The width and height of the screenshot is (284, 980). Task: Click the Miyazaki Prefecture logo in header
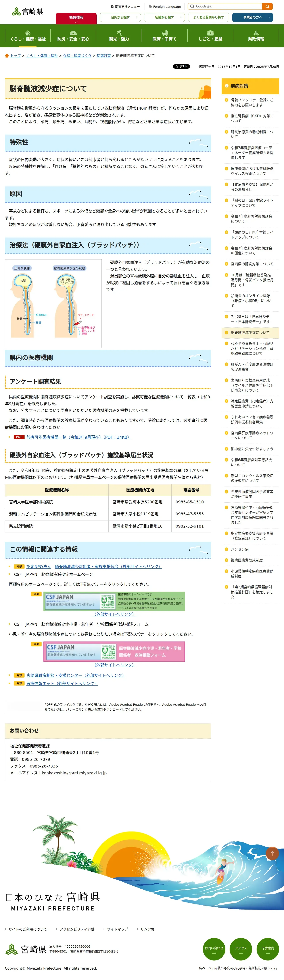coord(27,12)
